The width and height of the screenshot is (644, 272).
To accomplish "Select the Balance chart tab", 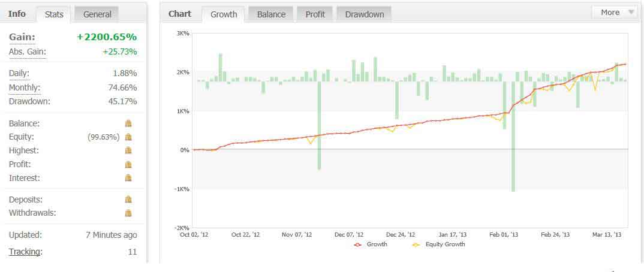I will 271,14.
